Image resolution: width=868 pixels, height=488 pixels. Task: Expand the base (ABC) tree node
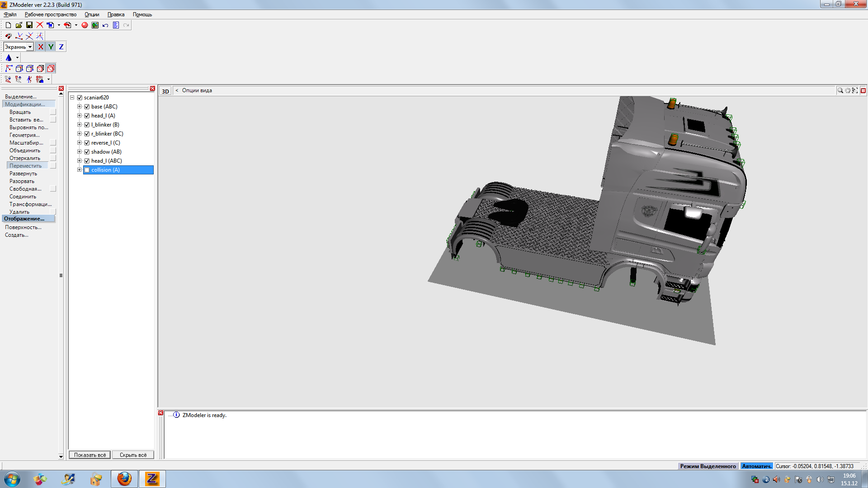[79, 107]
